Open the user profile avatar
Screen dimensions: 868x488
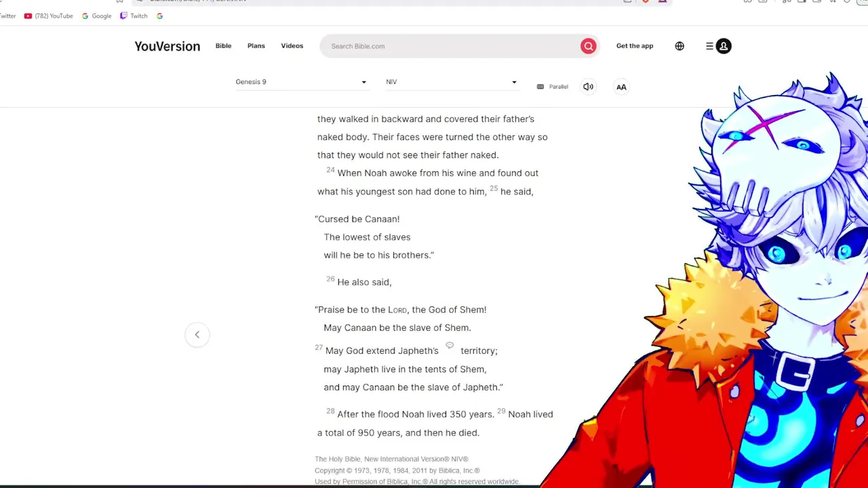coord(724,46)
